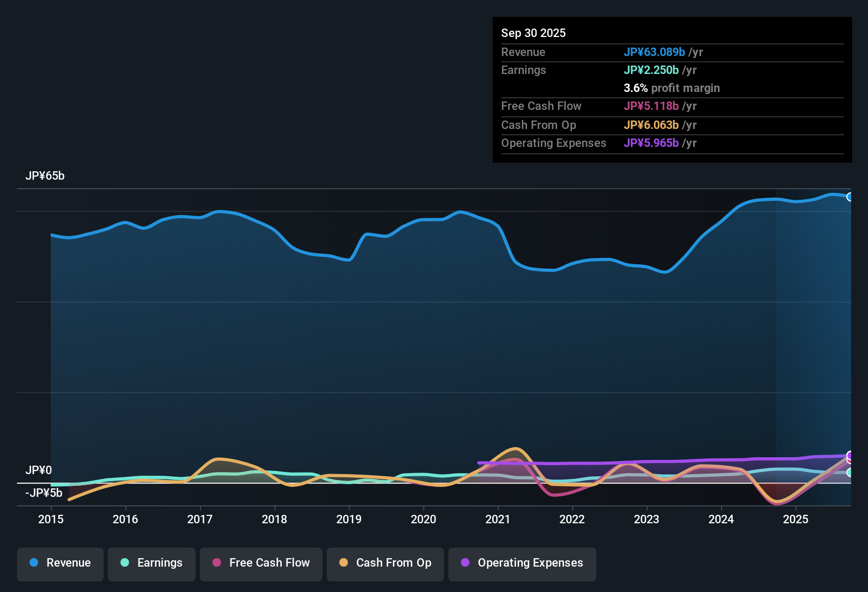Expand details for the Earnings row
The image size is (868, 592).
pos(523,70)
